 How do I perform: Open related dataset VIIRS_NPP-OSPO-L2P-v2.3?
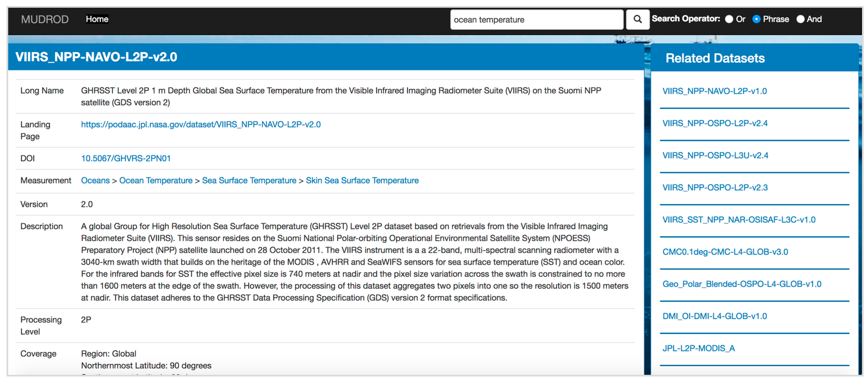click(715, 187)
